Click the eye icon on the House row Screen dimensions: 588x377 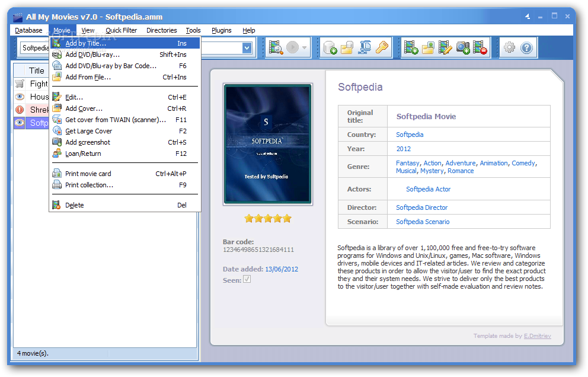tap(20, 97)
